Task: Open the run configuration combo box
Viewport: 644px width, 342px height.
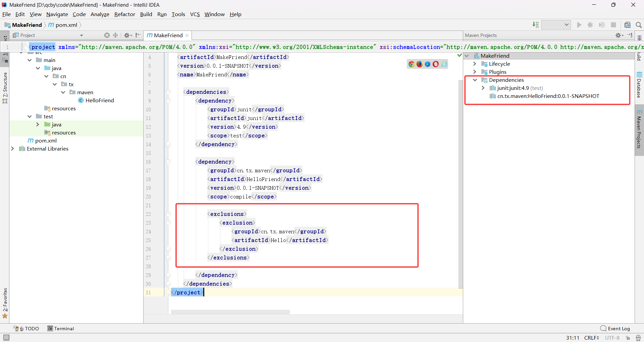Action: click(556, 25)
